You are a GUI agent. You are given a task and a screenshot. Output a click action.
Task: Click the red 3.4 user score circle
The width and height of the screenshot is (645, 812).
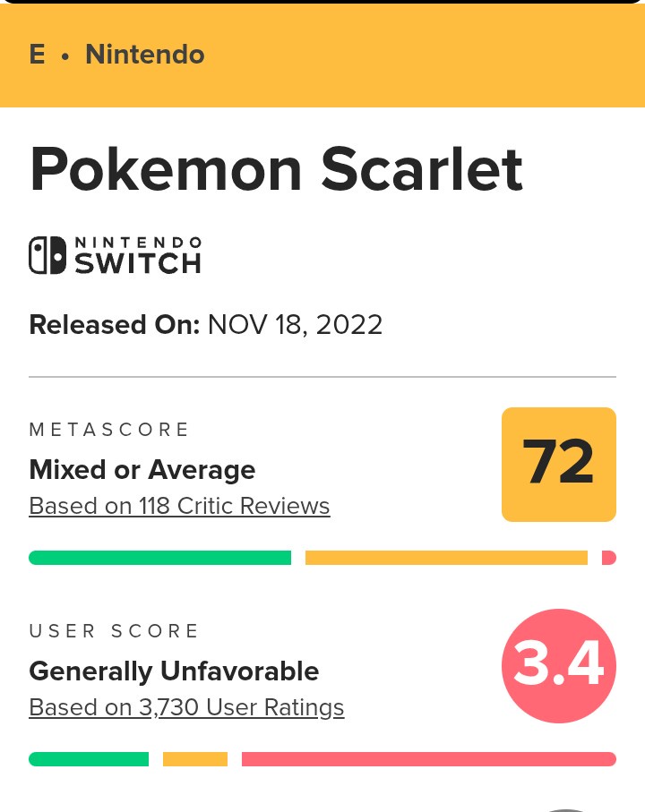559,666
